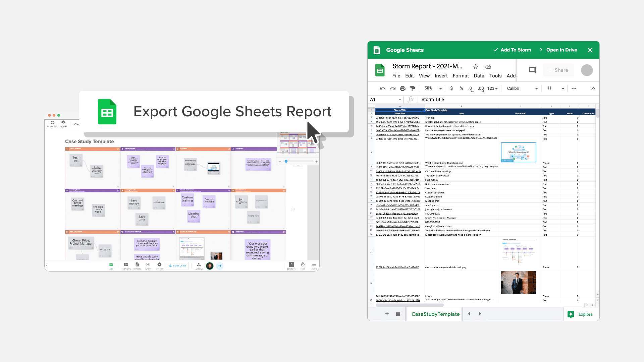
Task: Click sheet tabs right arrow
Action: pyautogui.click(x=480, y=314)
